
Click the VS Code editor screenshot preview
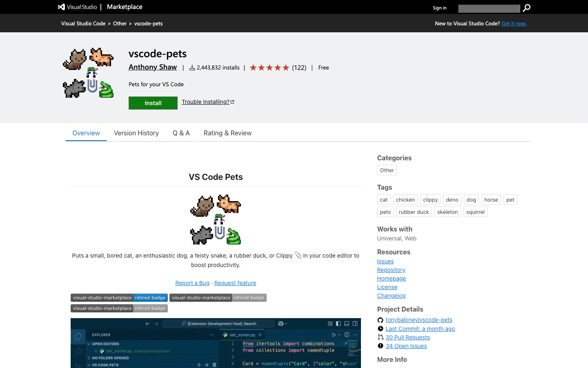[x=216, y=343]
